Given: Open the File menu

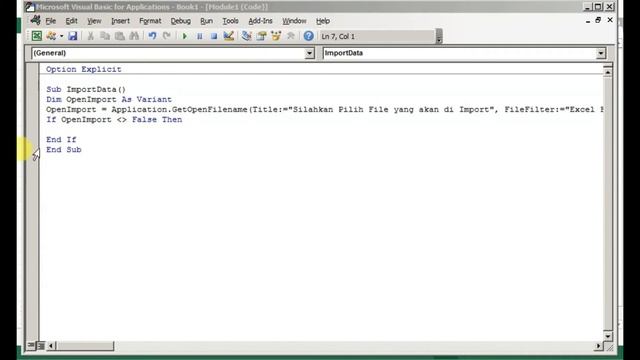Looking at the screenshot, I should click(x=51, y=21).
